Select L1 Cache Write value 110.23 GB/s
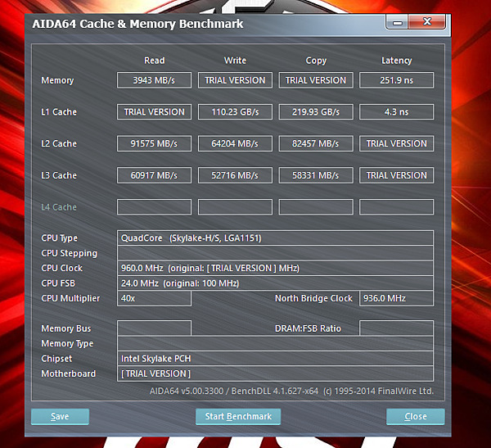Screen dimensions: 491x448 tap(235, 112)
